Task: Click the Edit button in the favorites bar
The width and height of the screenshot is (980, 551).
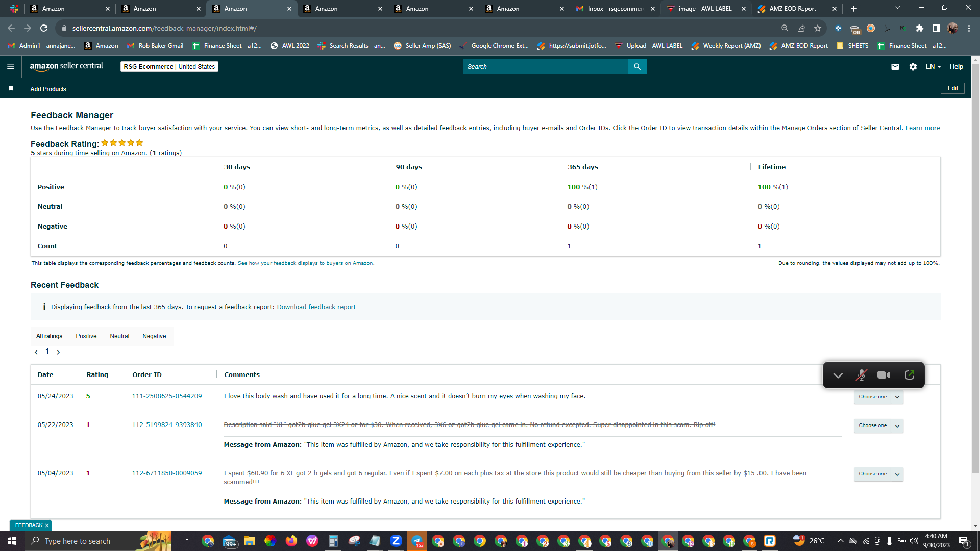Action: tap(952, 88)
